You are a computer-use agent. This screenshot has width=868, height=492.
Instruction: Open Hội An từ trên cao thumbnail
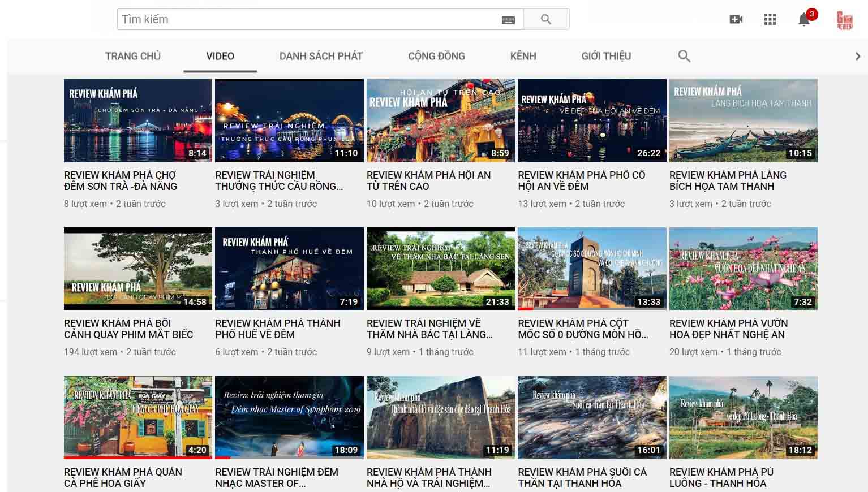point(441,120)
